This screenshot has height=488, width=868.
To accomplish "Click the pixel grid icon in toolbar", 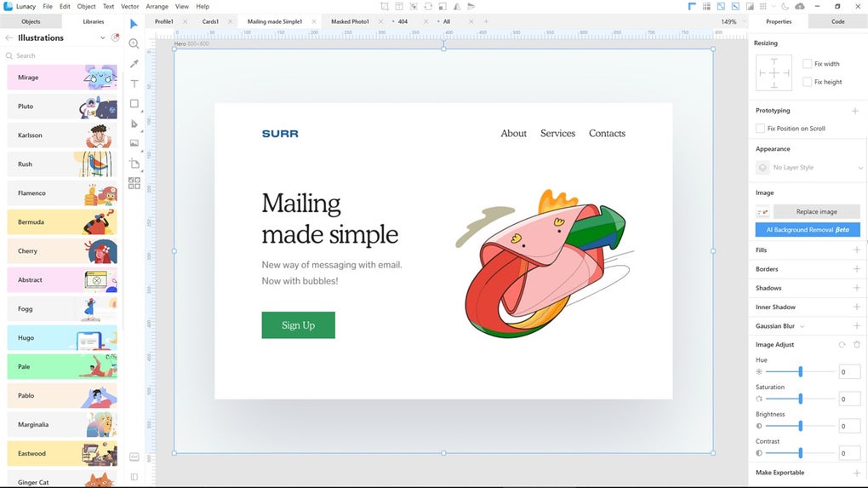I will click(x=763, y=7).
